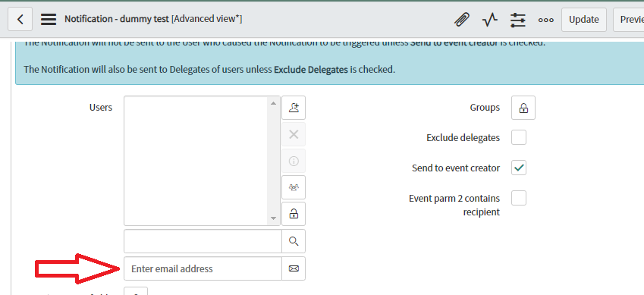Click the bold "Exclude Delegates" info text

(x=311, y=70)
